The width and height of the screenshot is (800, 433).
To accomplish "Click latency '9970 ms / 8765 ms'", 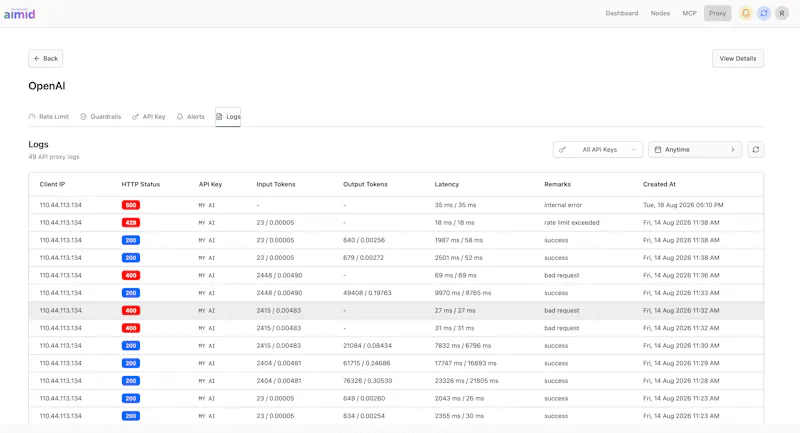I will pos(463,293).
